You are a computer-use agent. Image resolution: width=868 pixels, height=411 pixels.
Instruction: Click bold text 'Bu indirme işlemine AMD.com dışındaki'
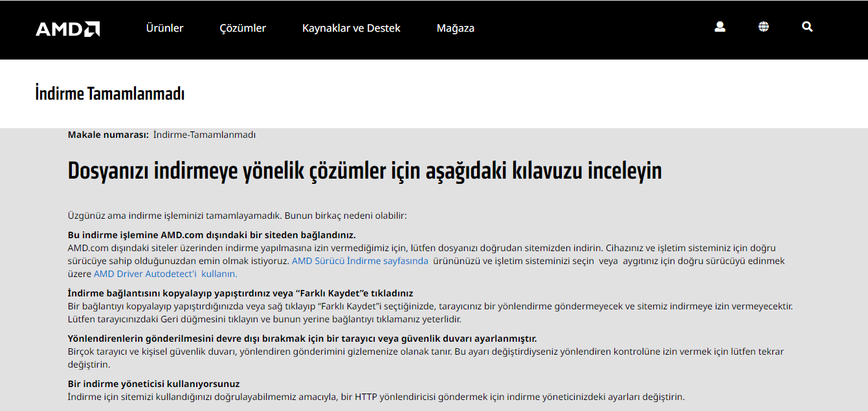(212, 235)
